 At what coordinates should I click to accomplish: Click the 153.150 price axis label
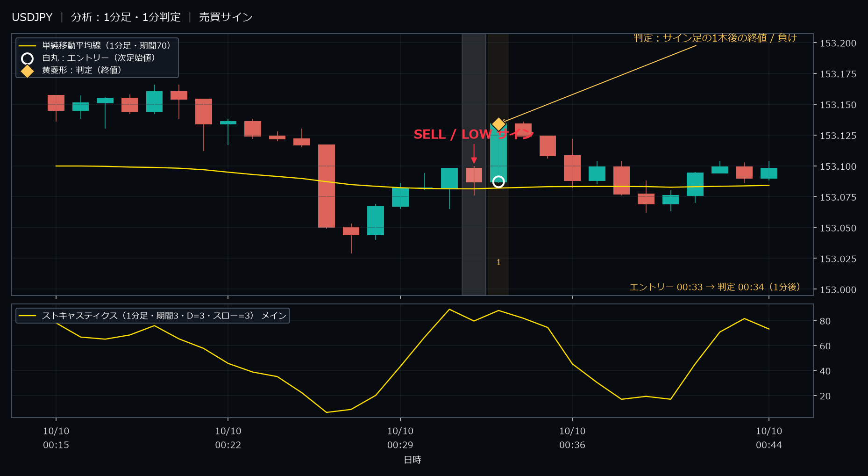coord(838,105)
